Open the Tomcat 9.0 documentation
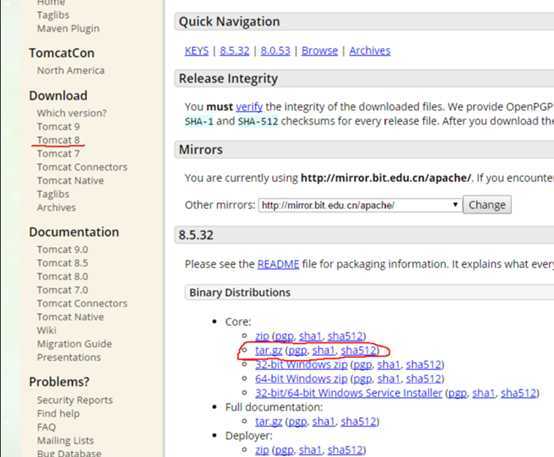Image resolution: width=554 pixels, height=457 pixels. (x=63, y=250)
